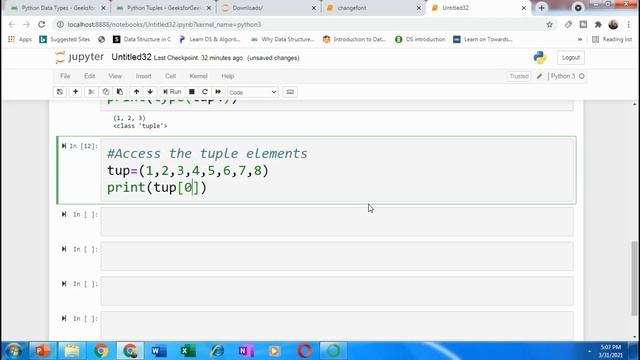The height and width of the screenshot is (360, 640).
Task: Switch to Downloads browser tab
Action: pyautogui.click(x=269, y=8)
